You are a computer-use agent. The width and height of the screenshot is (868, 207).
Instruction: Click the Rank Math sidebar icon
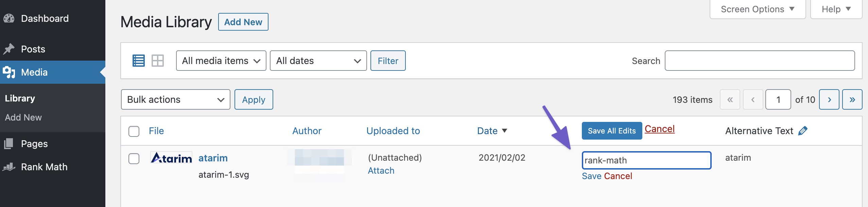(x=9, y=167)
